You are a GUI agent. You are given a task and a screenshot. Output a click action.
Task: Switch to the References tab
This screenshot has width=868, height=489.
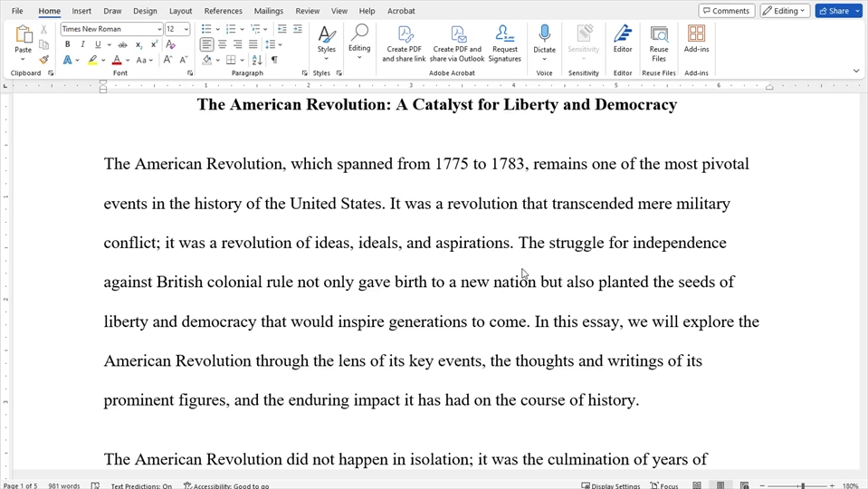223,11
